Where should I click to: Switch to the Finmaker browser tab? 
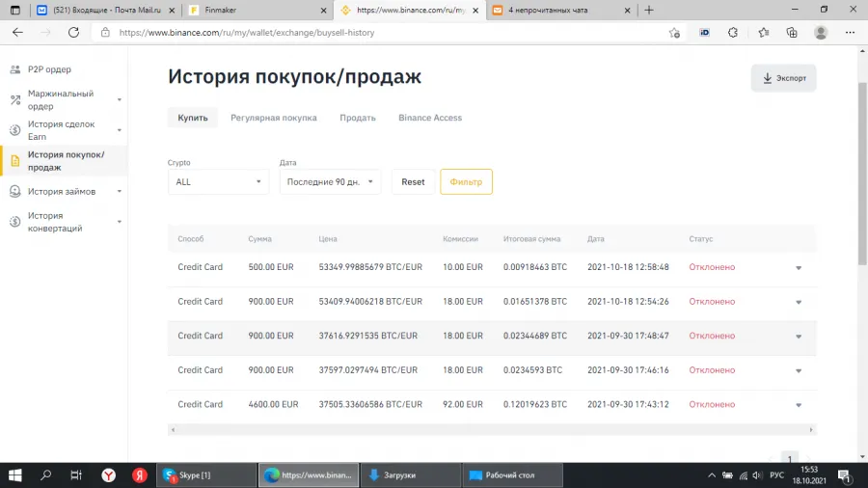(x=258, y=10)
